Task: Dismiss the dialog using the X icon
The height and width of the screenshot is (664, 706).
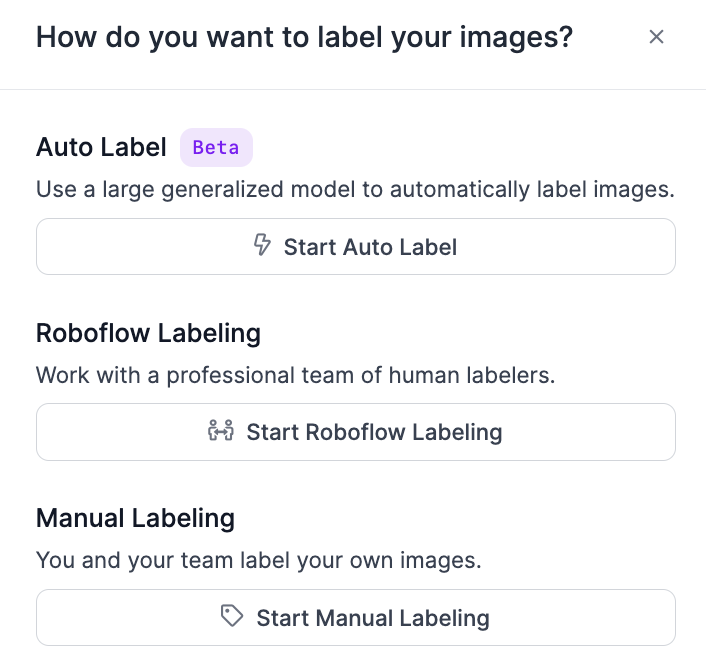Action: 656,37
